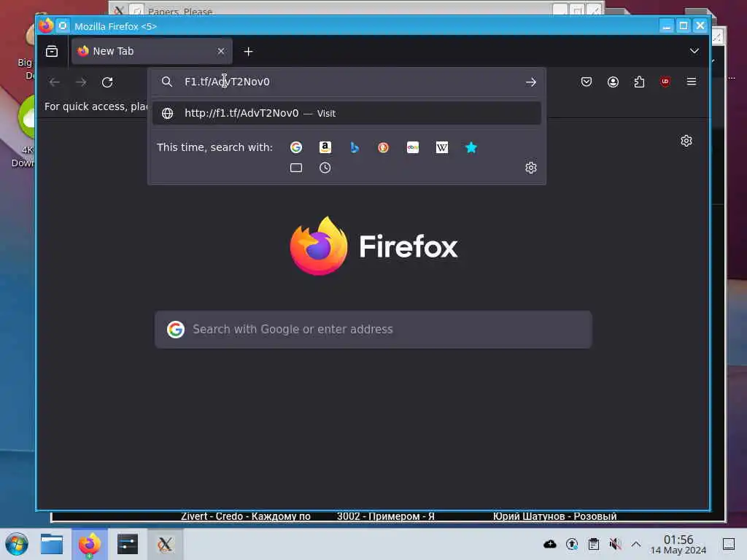Toggle the keep-on-all-desktops pin in the title bar
The height and width of the screenshot is (560, 747).
coord(63,26)
